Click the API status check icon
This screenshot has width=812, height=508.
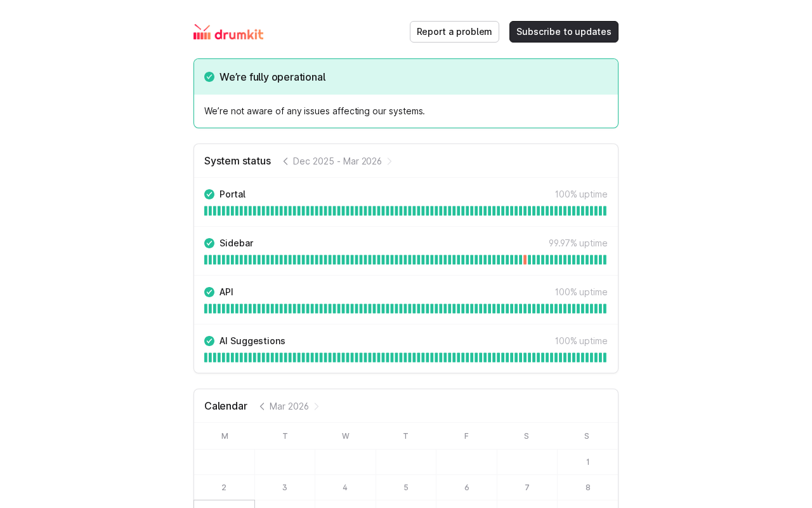click(x=209, y=292)
